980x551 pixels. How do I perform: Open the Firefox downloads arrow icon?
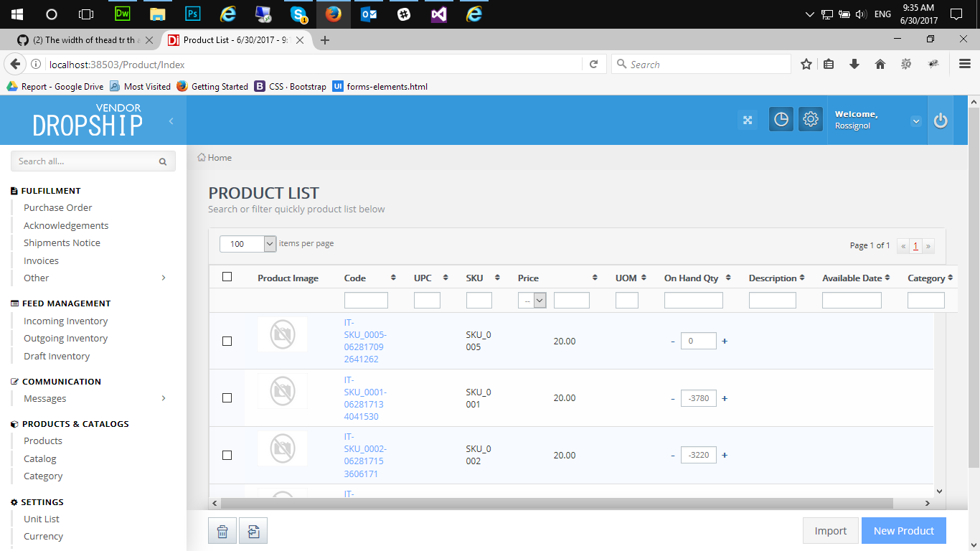pyautogui.click(x=854, y=64)
